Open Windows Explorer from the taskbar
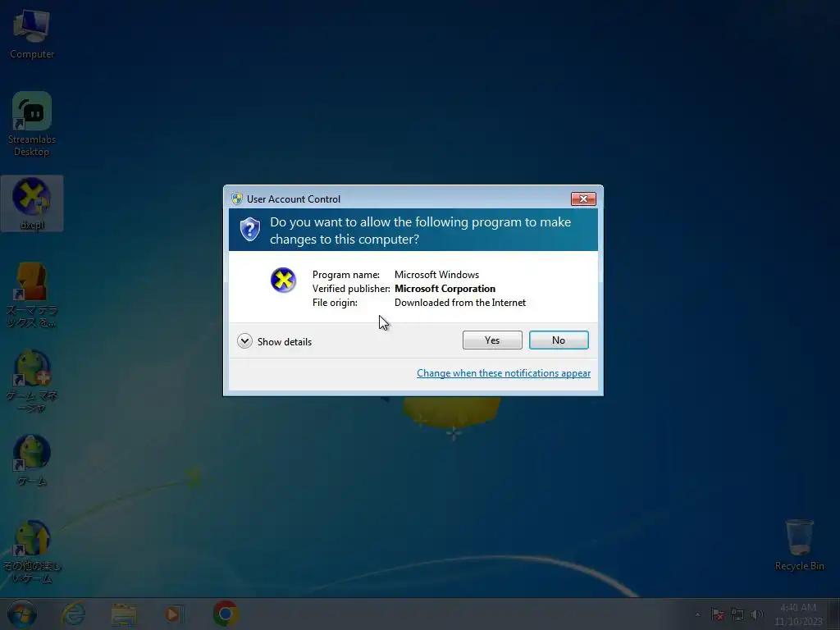Image resolution: width=840 pixels, height=630 pixels. coord(125,614)
